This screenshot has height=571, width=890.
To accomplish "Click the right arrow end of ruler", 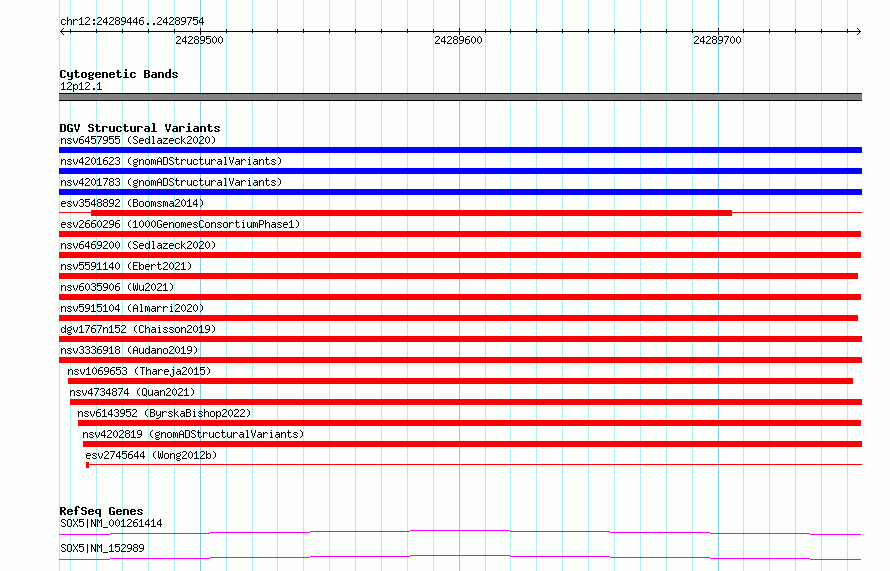I will click(858, 31).
